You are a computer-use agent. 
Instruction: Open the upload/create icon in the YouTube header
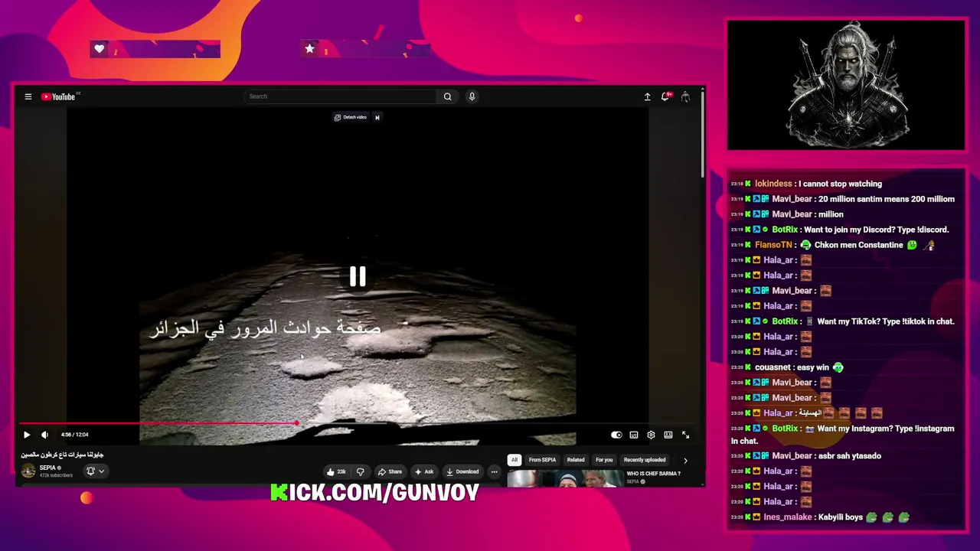(x=647, y=96)
